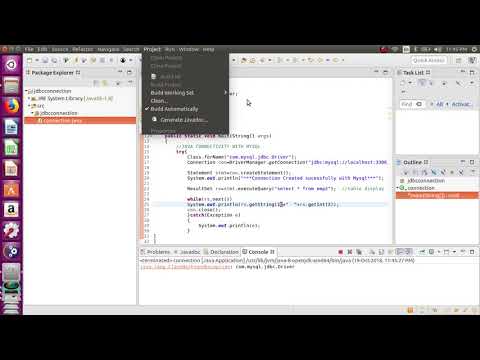Image resolution: width=480 pixels, height=360 pixels.
Task: Toggle Pin Console icon
Action: (422, 252)
